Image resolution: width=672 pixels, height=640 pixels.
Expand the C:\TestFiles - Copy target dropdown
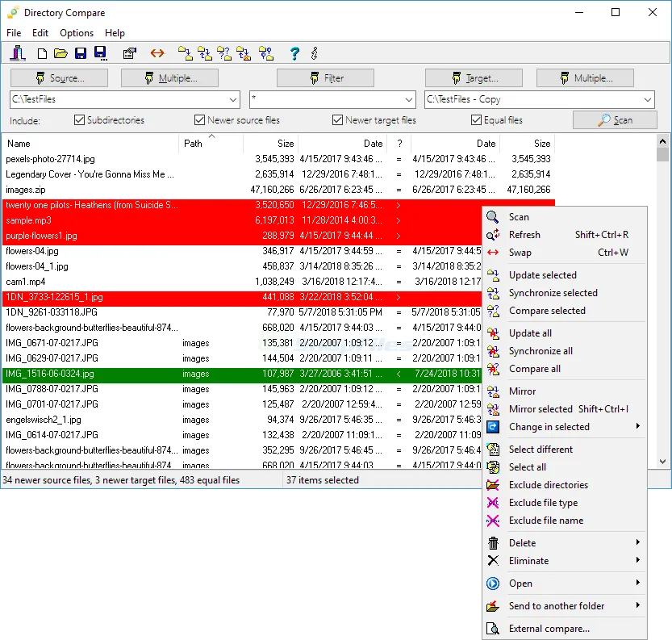647,99
